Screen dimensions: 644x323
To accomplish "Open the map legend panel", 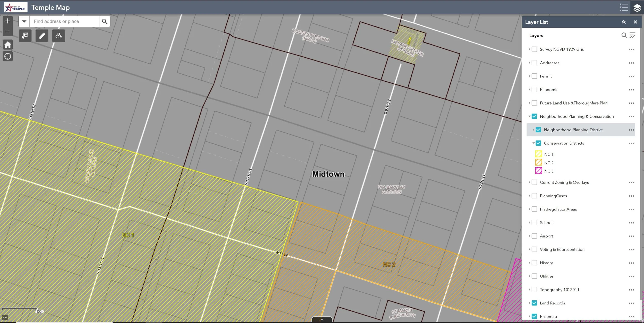I will click(x=624, y=7).
